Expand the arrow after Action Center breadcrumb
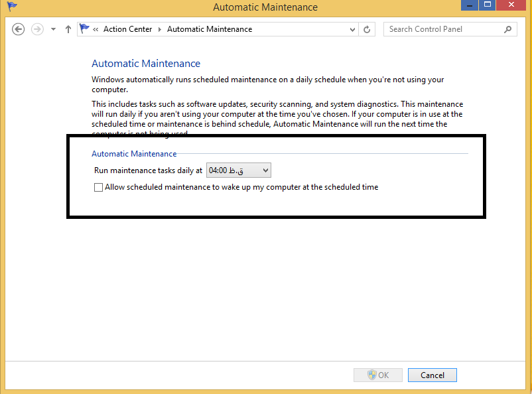The width and height of the screenshot is (532, 394). 159,30
